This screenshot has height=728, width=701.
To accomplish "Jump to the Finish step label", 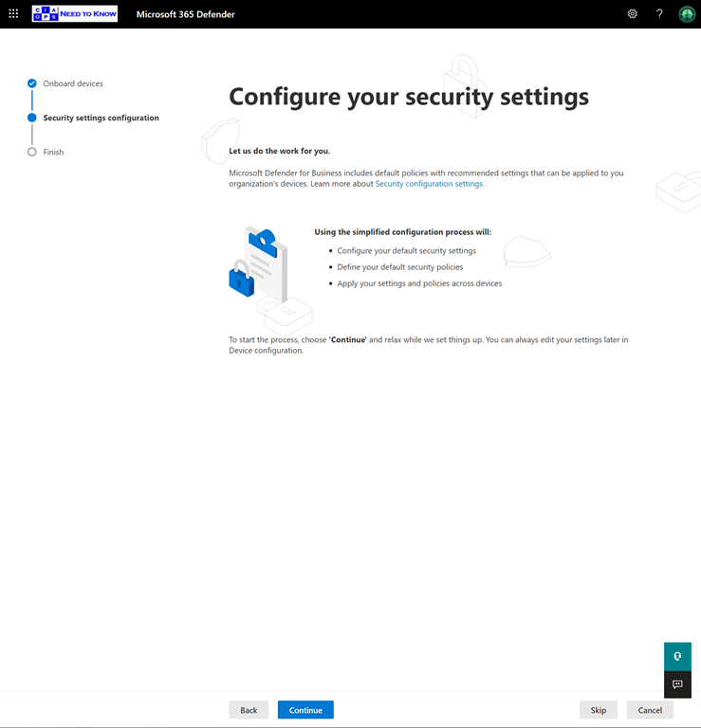I will (53, 152).
